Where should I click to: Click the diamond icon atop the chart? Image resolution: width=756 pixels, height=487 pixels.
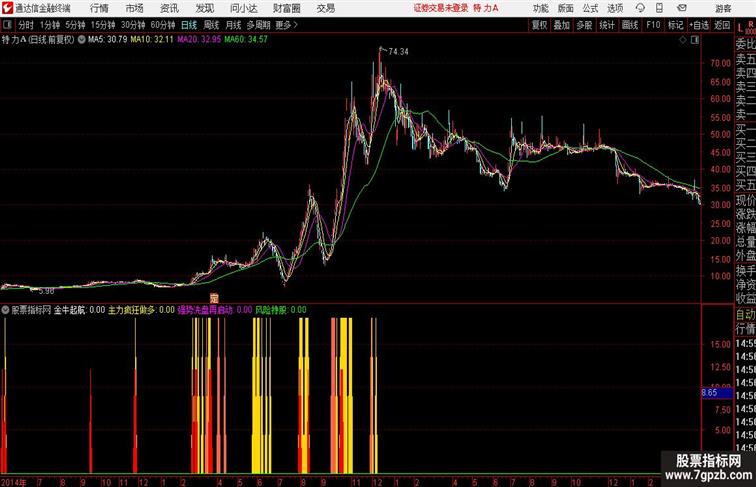(683, 40)
